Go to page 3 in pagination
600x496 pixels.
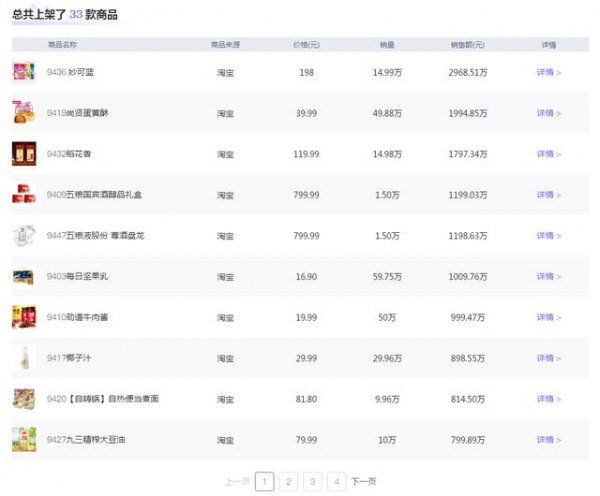[x=313, y=481]
